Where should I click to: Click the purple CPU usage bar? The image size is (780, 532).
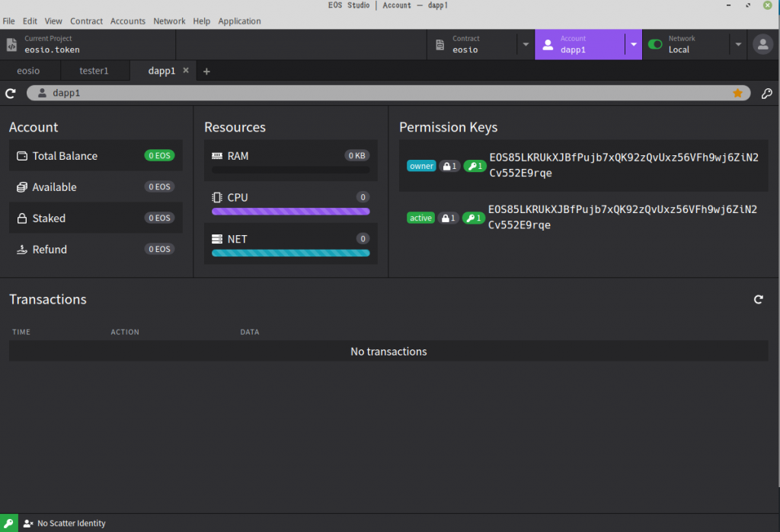coord(290,212)
